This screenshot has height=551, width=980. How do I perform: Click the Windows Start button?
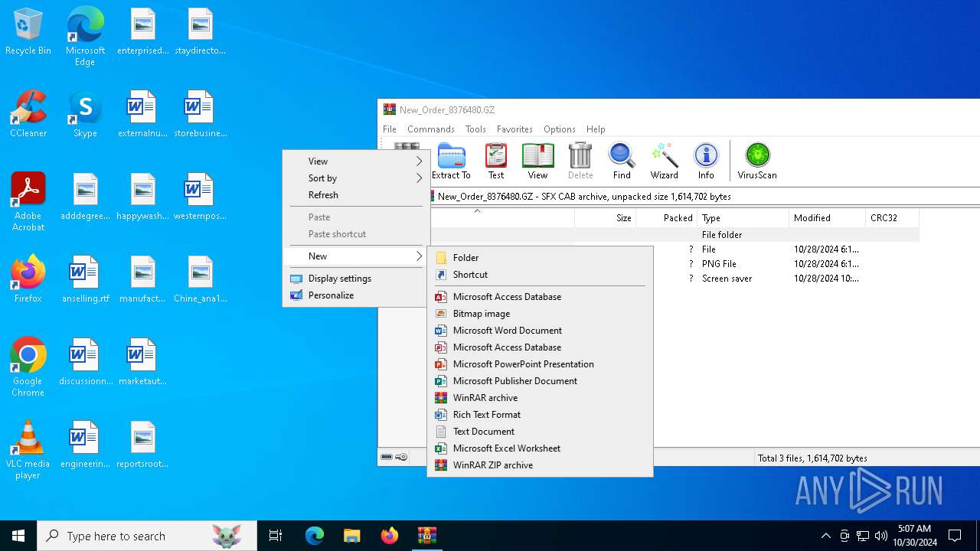tap(18, 536)
